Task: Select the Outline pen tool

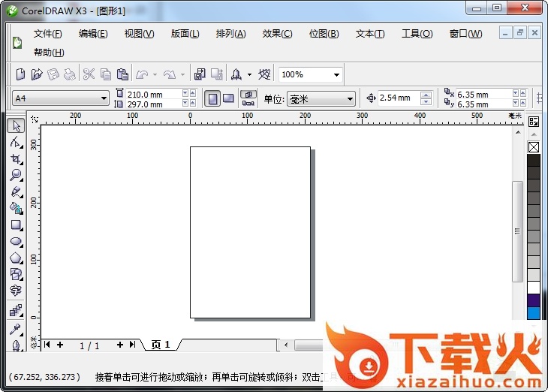Action: (x=16, y=345)
